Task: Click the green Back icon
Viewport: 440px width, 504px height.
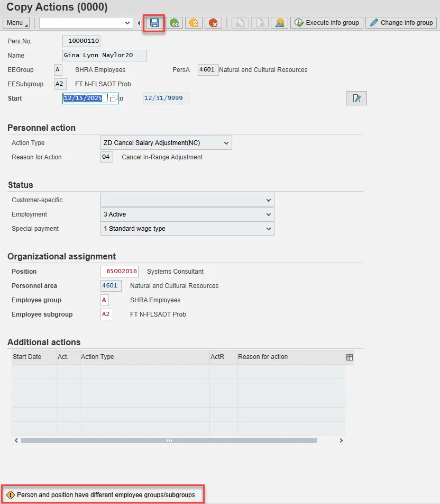Action: tap(173, 23)
